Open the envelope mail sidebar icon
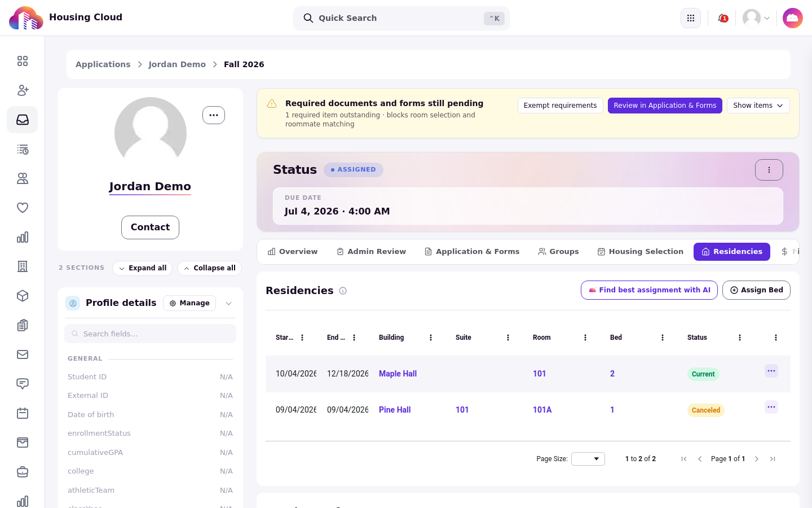 click(23, 354)
